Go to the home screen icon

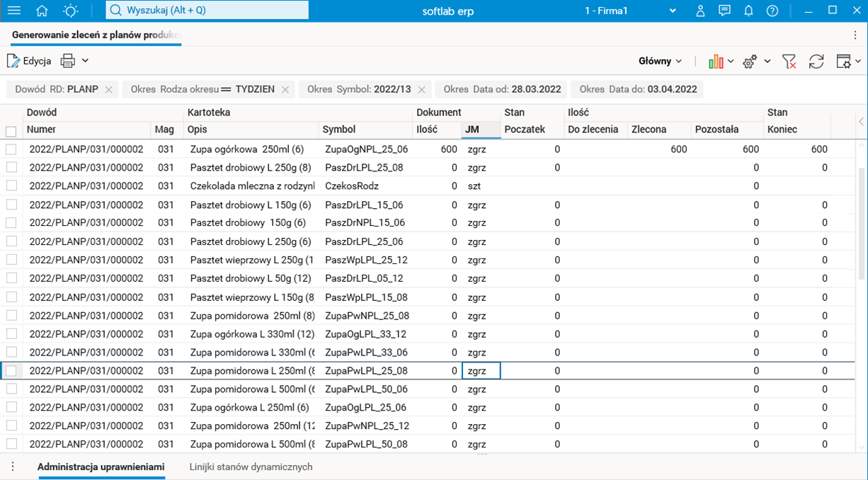tap(42, 11)
